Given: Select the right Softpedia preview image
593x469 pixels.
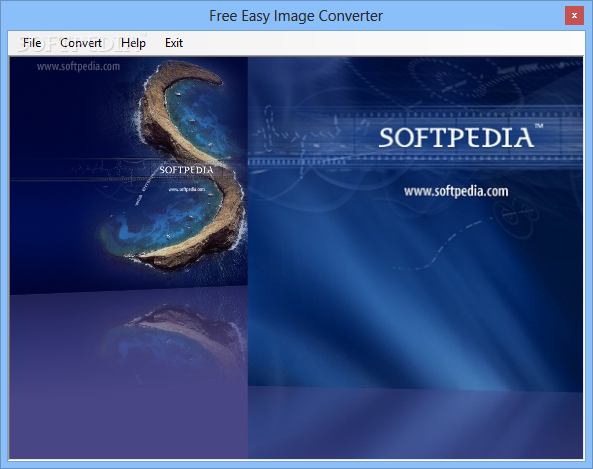Looking at the screenshot, I should click(415, 258).
